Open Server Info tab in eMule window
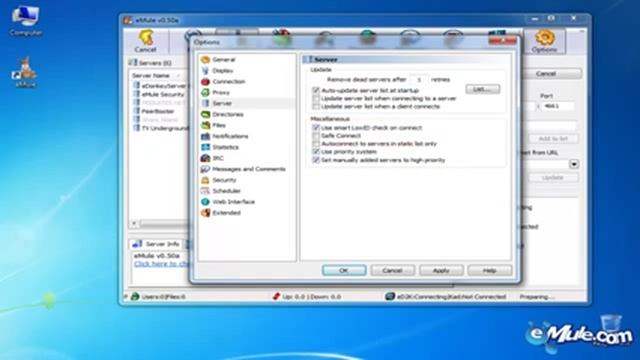 156,244
